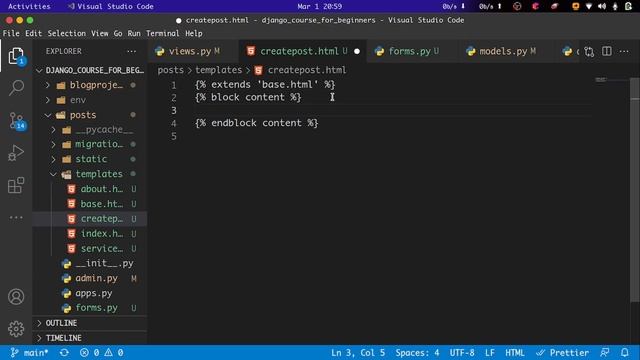640x360 pixels.
Task: Click the HTML language mode indicator
Action: 515,353
